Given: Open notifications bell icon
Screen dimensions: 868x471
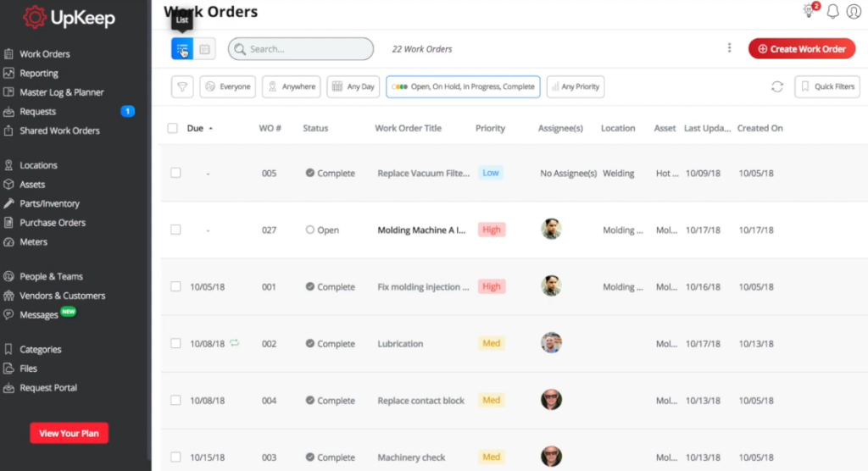Looking at the screenshot, I should pyautogui.click(x=832, y=11).
